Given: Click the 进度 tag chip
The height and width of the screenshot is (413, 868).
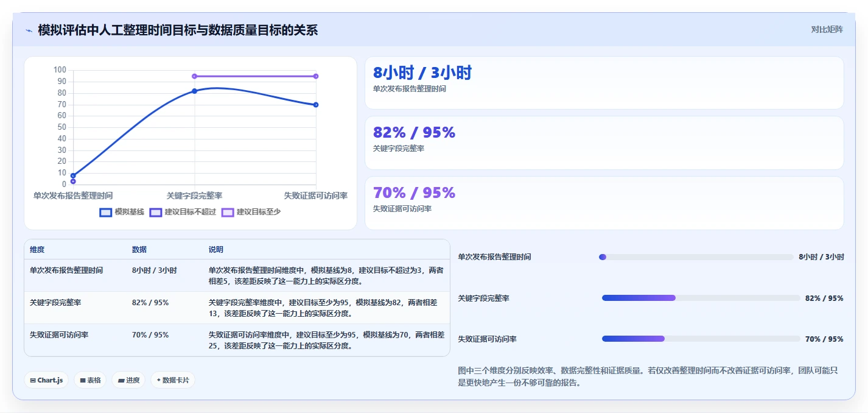Looking at the screenshot, I should (x=128, y=380).
